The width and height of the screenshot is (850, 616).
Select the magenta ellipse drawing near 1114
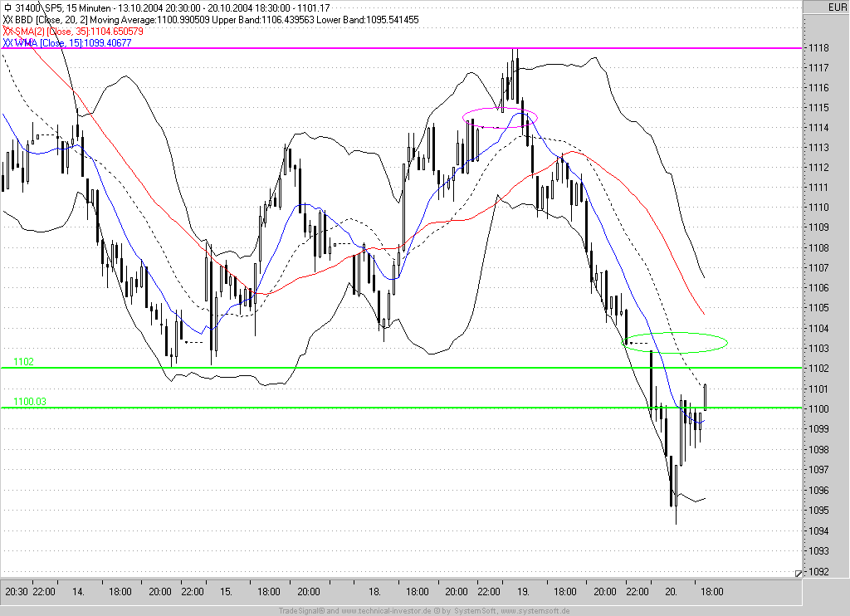pos(501,117)
